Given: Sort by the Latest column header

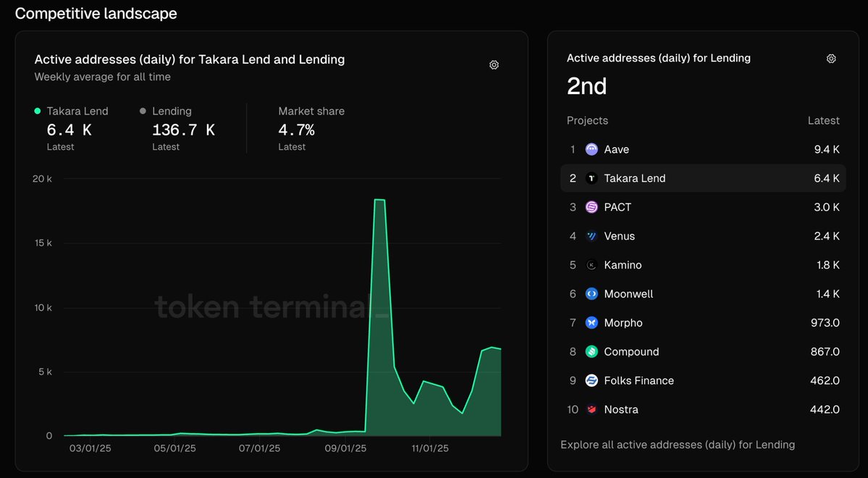Looking at the screenshot, I should (823, 121).
